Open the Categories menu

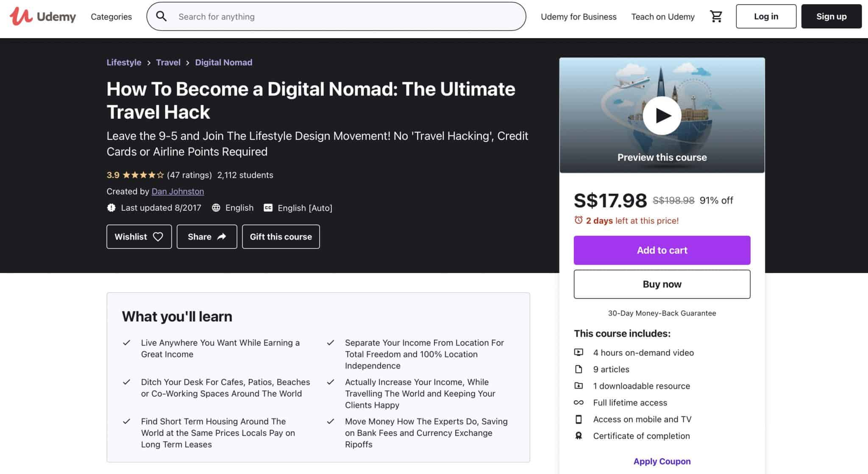111,17
